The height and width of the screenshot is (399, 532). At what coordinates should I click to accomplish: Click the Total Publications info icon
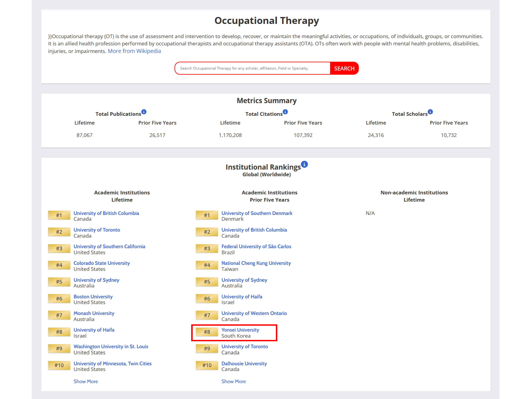point(144,112)
